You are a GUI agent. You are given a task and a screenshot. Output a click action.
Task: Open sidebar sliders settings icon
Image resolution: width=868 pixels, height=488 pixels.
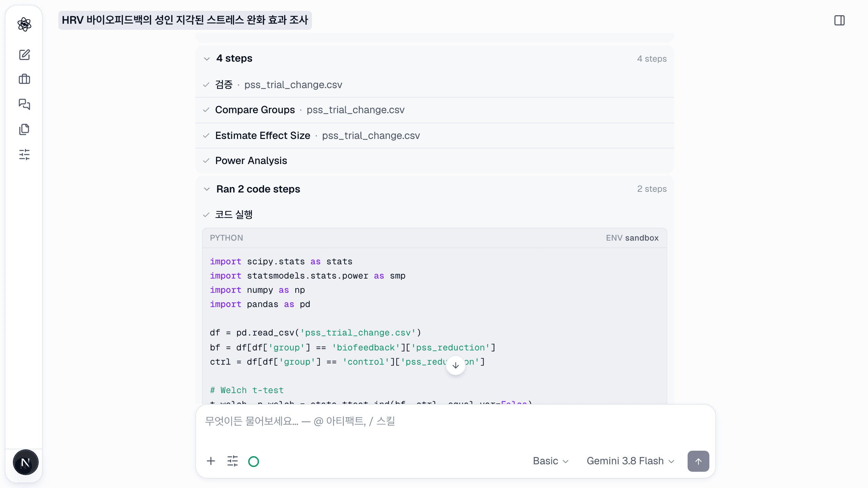(24, 155)
